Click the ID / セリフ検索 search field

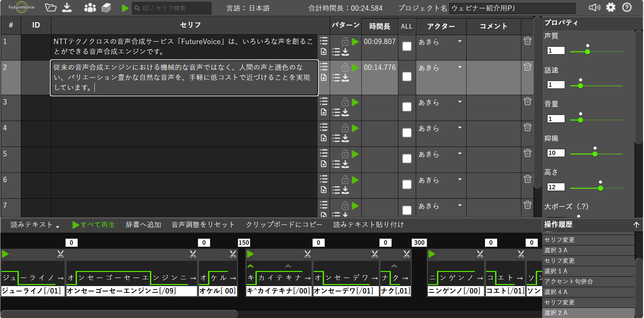(x=172, y=8)
